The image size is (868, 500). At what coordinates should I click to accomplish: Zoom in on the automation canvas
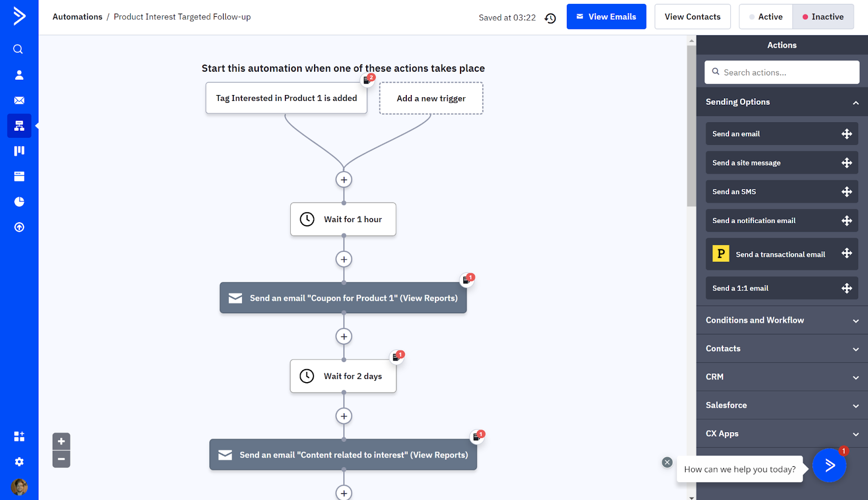(61, 441)
